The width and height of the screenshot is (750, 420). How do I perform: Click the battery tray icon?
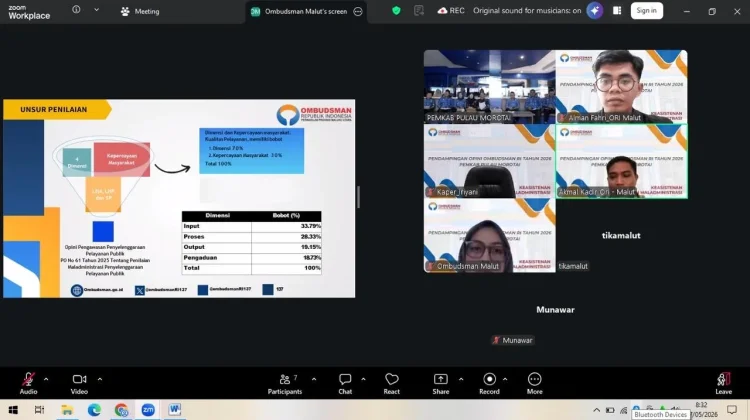click(x=610, y=410)
